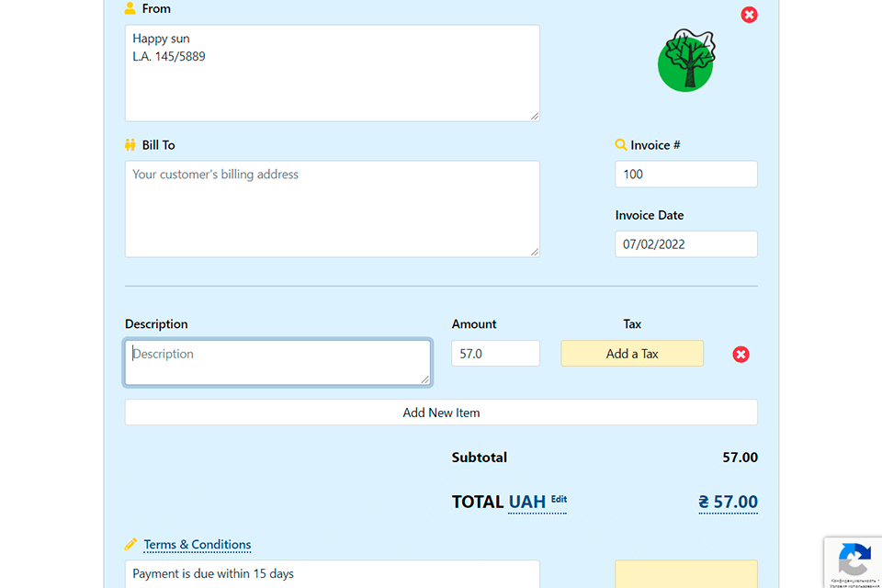The height and width of the screenshot is (588, 882).
Task: Click the Bill To label text
Action: click(x=159, y=145)
